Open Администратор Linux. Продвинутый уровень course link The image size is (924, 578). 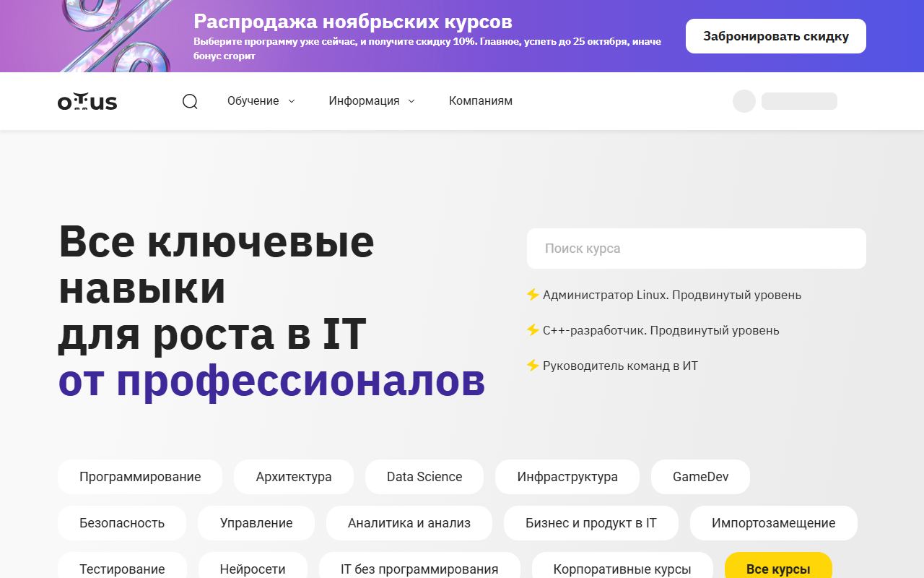pyautogui.click(x=672, y=295)
